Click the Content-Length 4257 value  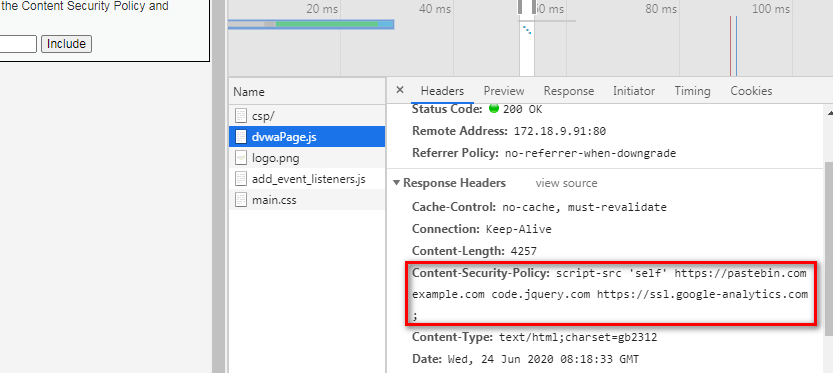[523, 251]
